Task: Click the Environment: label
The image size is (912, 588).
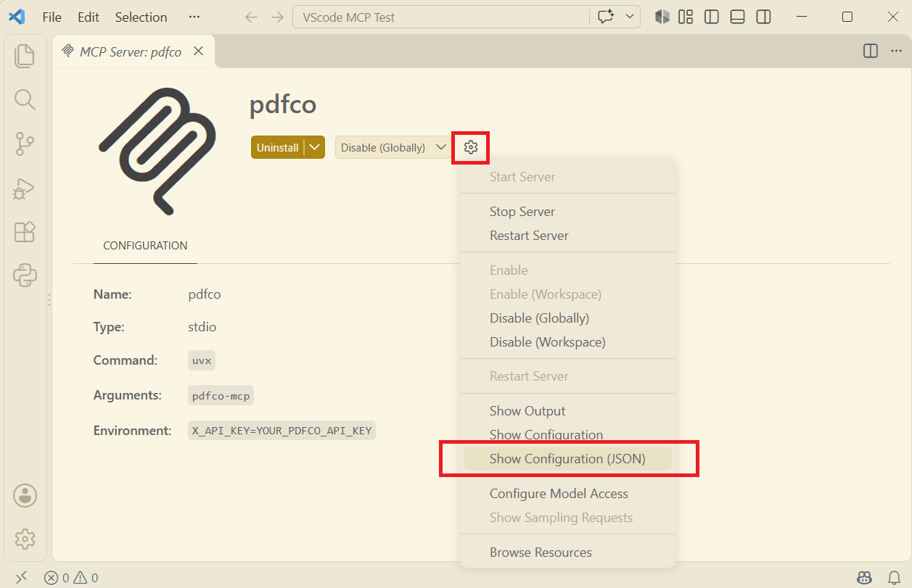Action: [x=132, y=431]
